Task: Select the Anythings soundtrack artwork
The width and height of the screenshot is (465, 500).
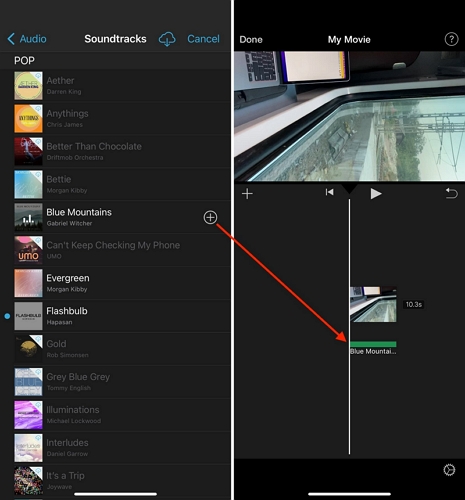Action: coord(28,119)
